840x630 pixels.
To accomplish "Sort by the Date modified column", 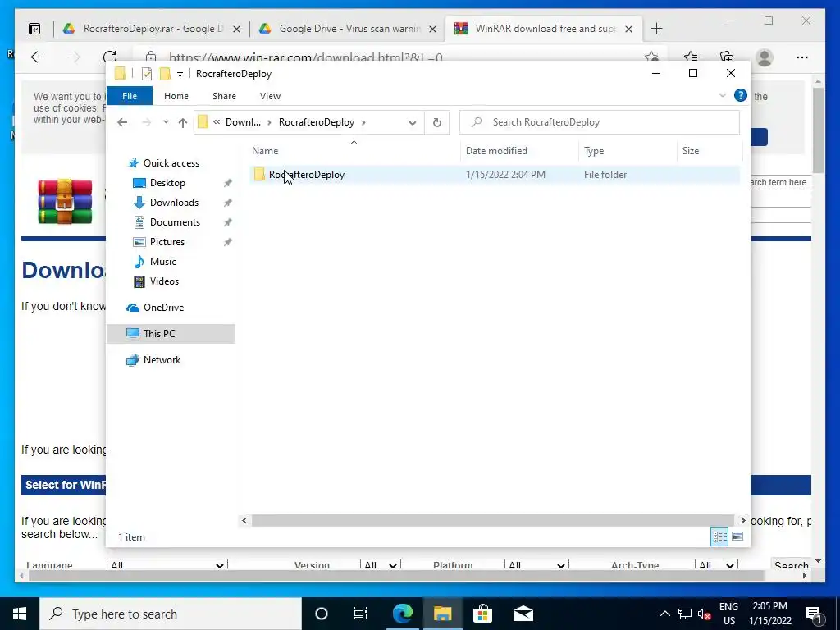I will pyautogui.click(x=519, y=151).
